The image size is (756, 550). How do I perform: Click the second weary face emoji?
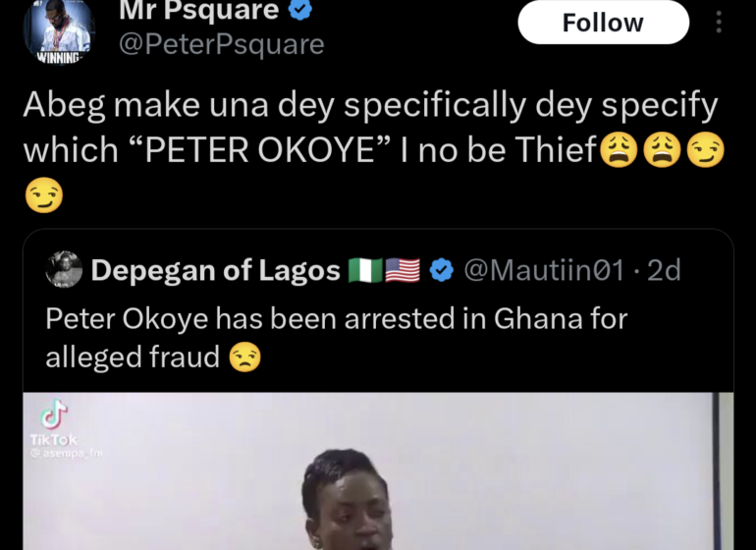(x=662, y=150)
